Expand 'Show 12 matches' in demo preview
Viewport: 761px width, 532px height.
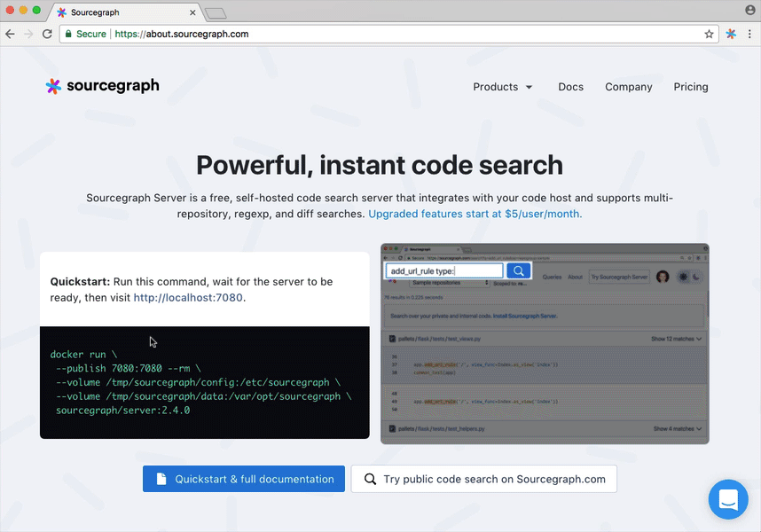tap(677, 339)
